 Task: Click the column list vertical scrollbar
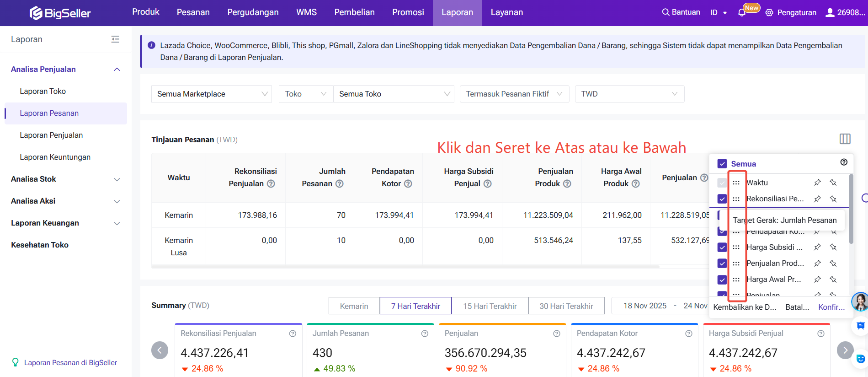[x=851, y=209]
